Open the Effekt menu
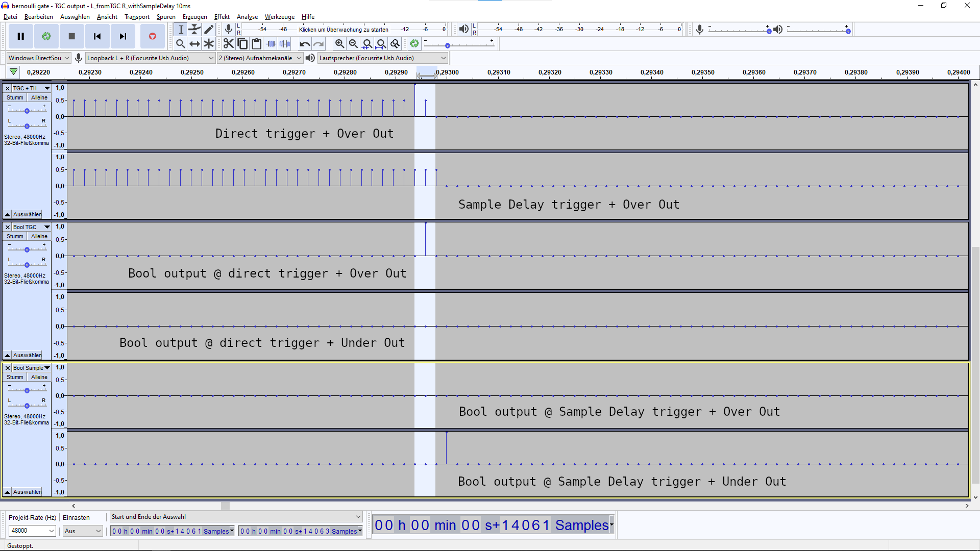The width and height of the screenshot is (980, 551). click(x=222, y=17)
